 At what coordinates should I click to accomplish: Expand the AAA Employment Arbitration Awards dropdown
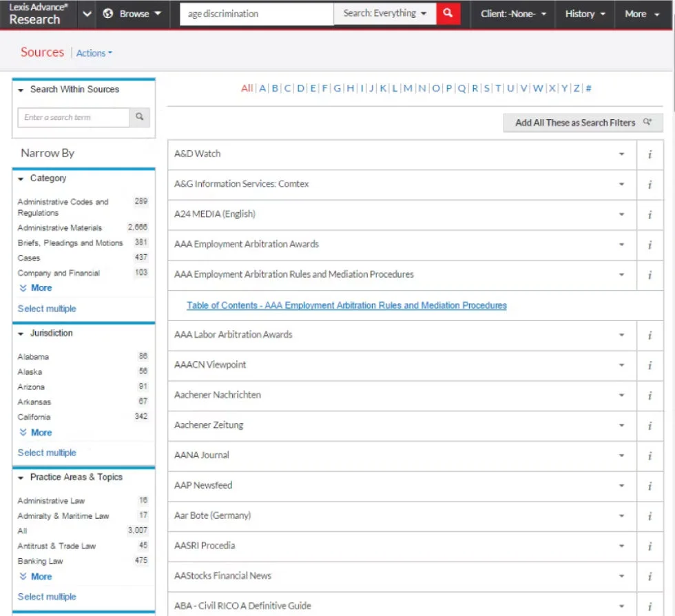tap(622, 244)
